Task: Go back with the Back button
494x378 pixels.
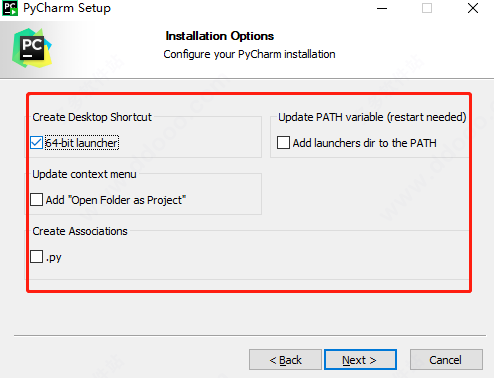Action: (x=285, y=360)
